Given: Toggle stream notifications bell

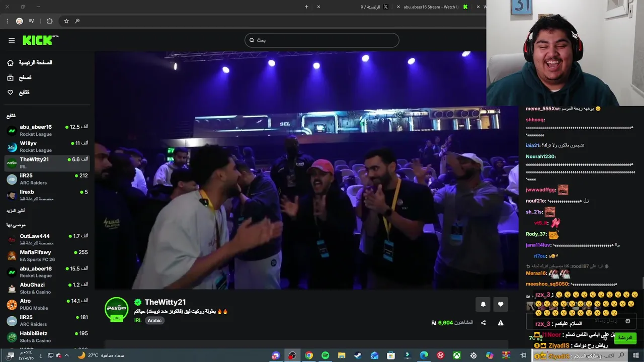Looking at the screenshot, I should pyautogui.click(x=483, y=304).
